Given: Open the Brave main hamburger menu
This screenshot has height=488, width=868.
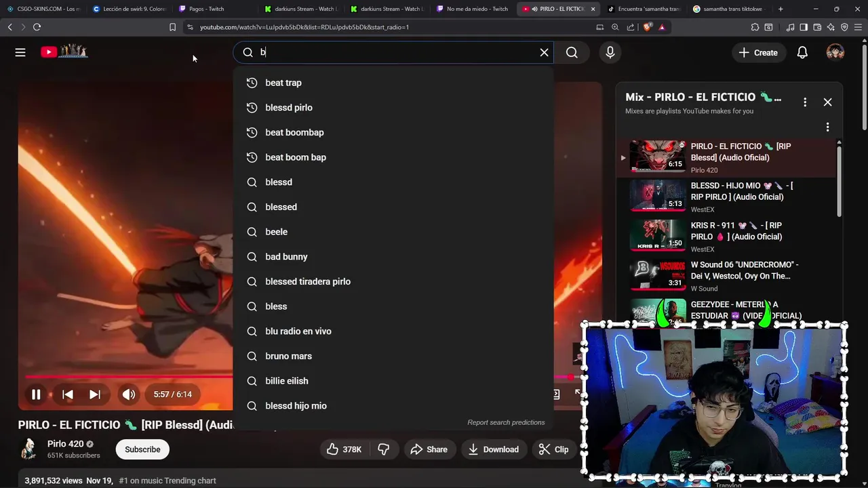Looking at the screenshot, I should 858,27.
